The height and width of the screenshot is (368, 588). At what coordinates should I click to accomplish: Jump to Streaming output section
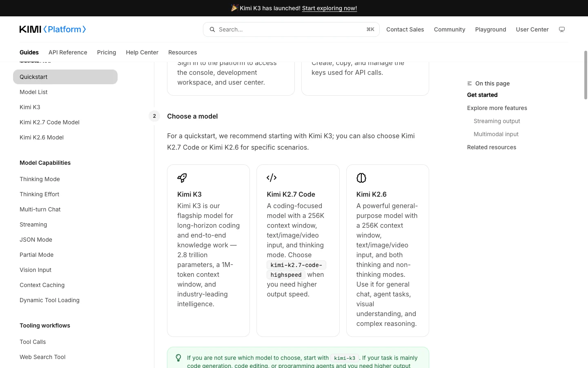497,121
